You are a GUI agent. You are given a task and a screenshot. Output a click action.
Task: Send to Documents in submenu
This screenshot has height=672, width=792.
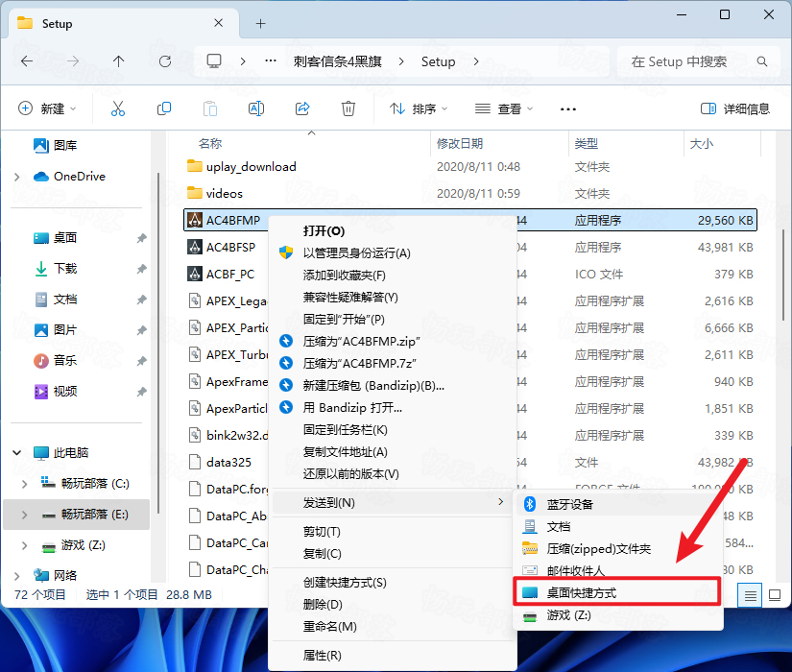point(617,526)
